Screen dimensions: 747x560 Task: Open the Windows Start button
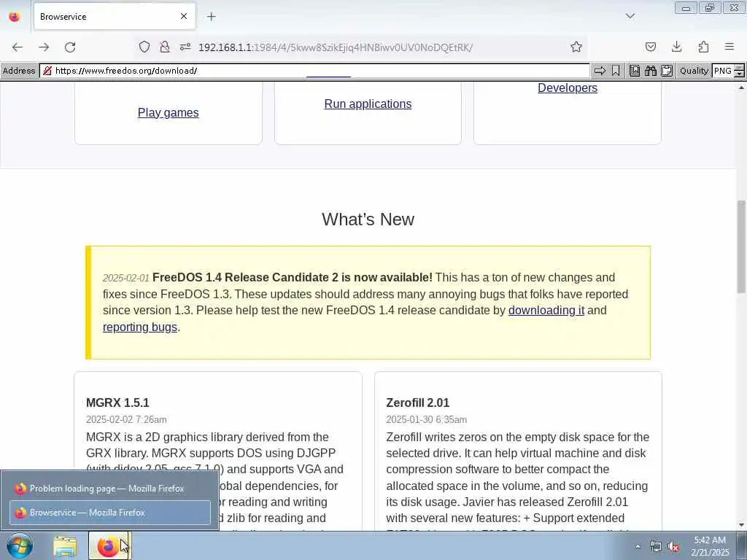pyautogui.click(x=20, y=545)
